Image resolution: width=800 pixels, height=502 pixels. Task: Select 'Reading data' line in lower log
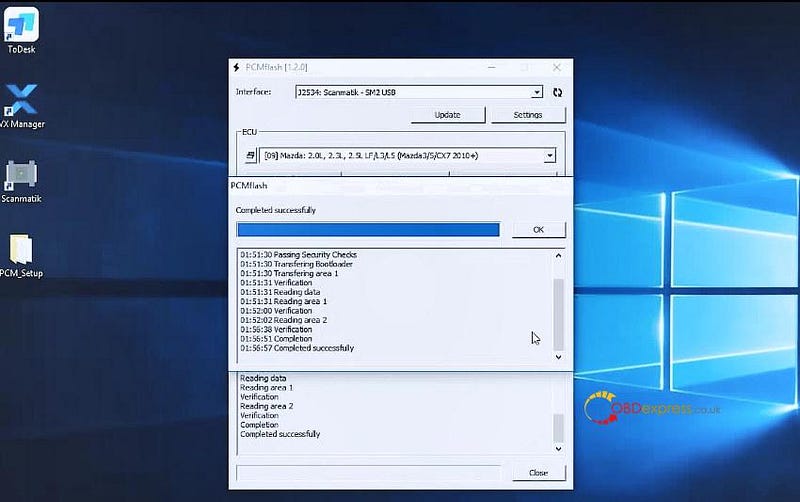[263, 378]
